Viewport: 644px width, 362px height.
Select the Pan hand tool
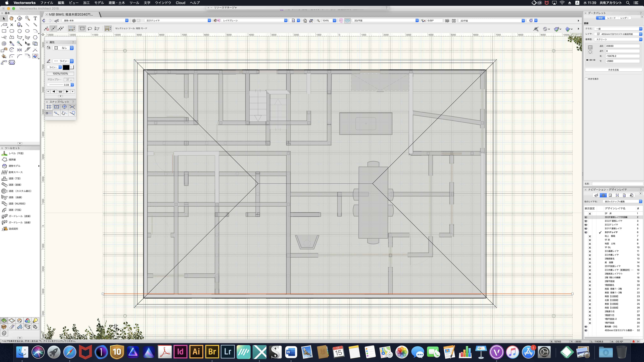pyautogui.click(x=11, y=18)
